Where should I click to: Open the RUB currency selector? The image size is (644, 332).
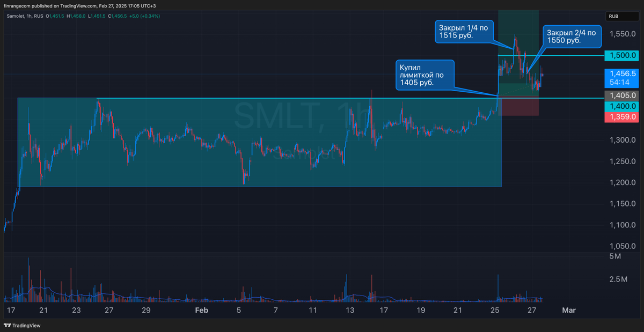coord(622,16)
